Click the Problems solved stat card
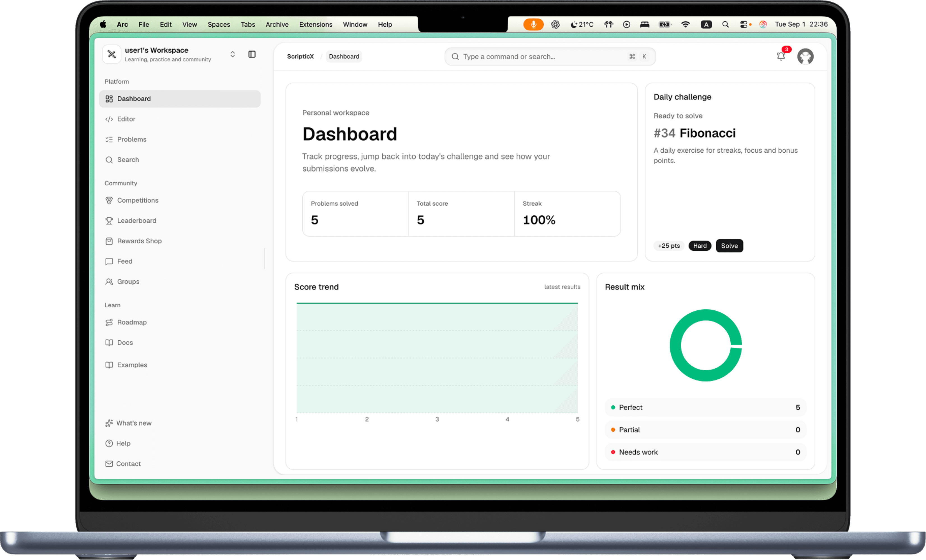 pyautogui.click(x=355, y=214)
